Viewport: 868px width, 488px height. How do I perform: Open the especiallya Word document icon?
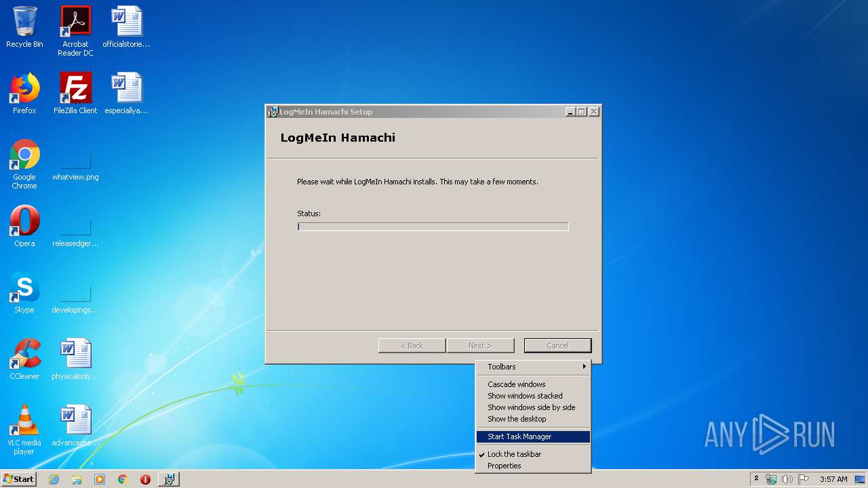click(126, 94)
